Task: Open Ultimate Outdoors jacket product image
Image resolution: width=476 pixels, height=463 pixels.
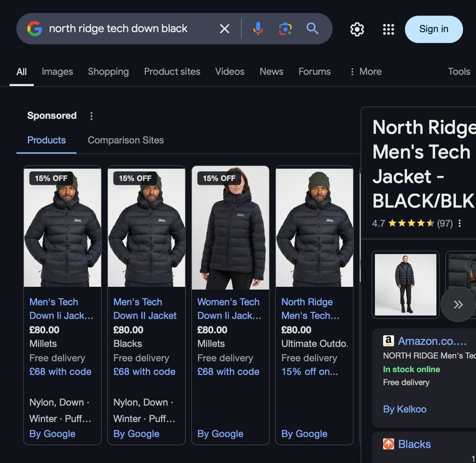Action: 314,227
